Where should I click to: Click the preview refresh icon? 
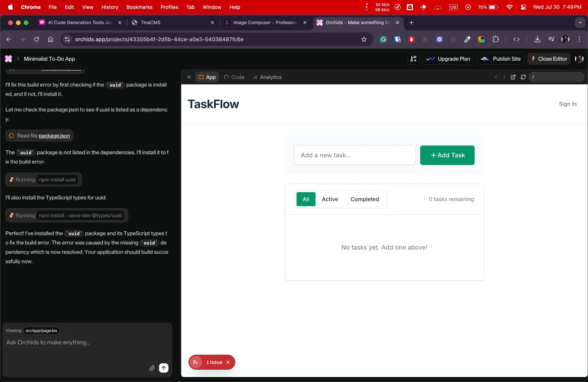point(523,77)
